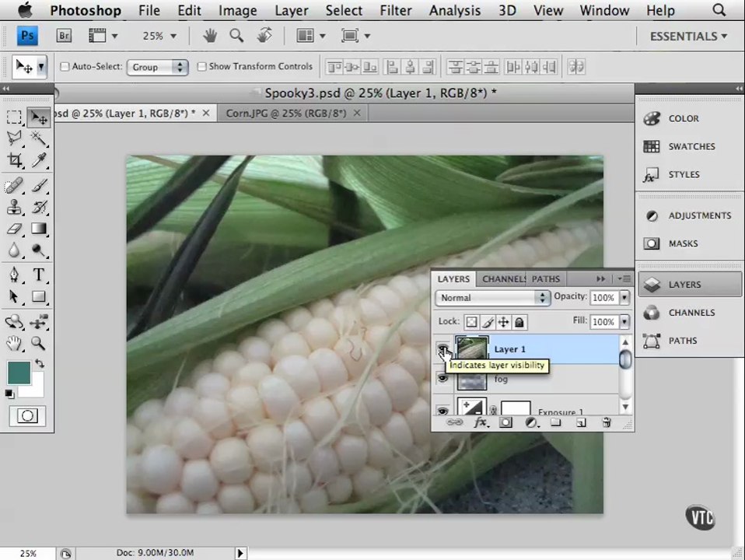Switch to the Corn.JPG document tab
Screen dimensions: 745x560
(x=286, y=113)
